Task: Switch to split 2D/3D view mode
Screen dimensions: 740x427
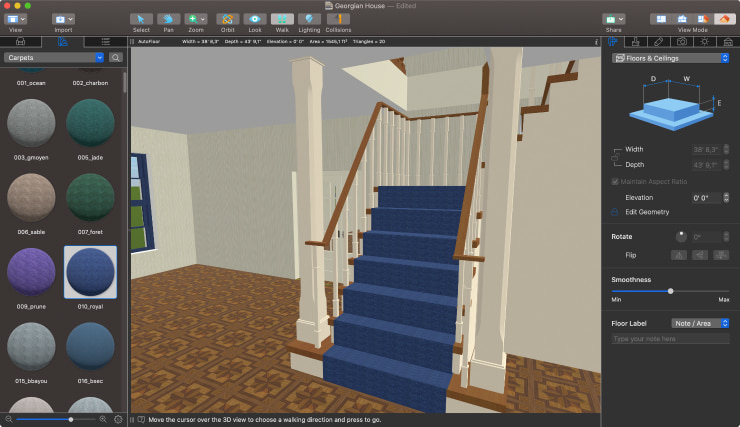Action: [703, 19]
